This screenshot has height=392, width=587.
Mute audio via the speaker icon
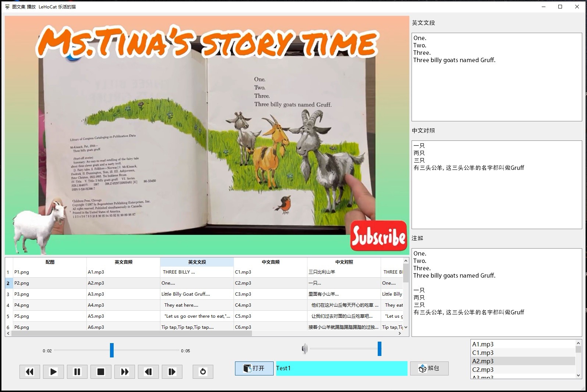click(305, 349)
